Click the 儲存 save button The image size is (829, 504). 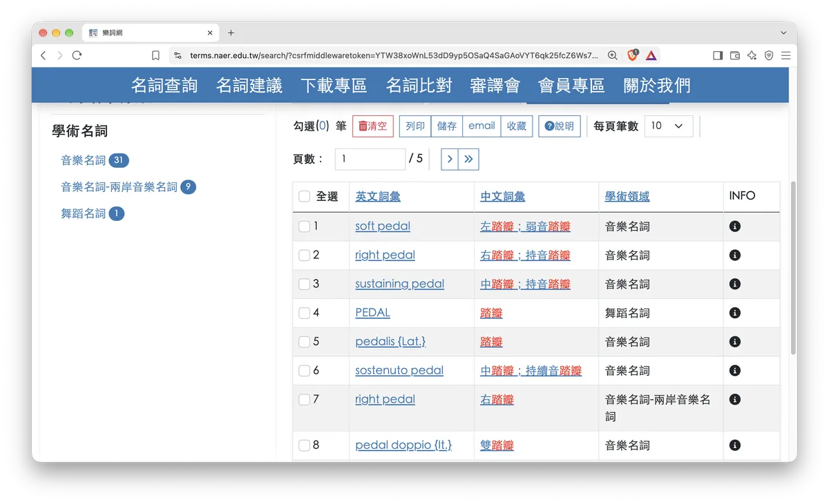(447, 126)
